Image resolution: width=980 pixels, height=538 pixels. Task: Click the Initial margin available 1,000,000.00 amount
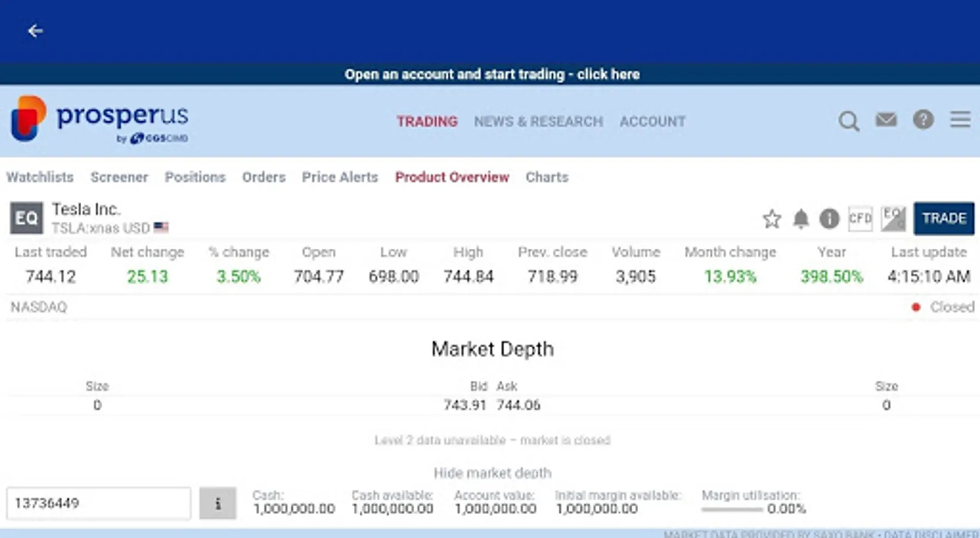pyautogui.click(x=597, y=509)
